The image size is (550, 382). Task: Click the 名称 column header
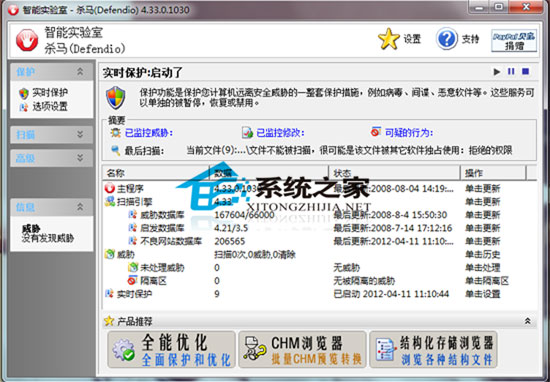point(156,173)
